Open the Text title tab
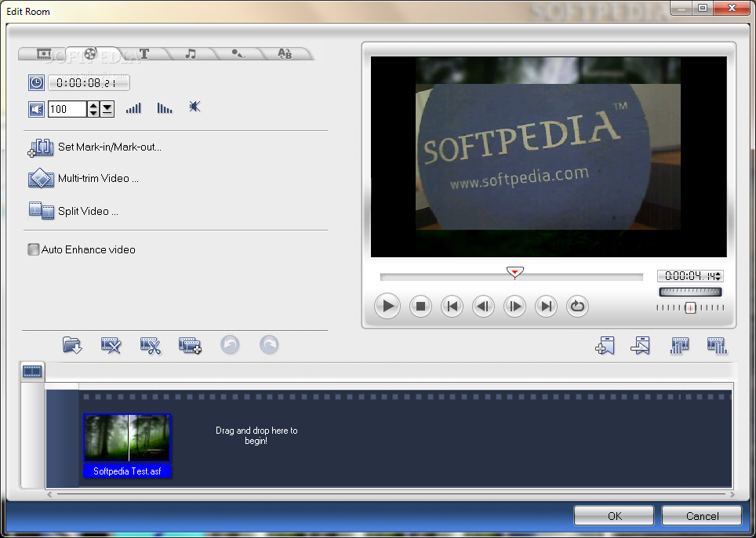This screenshot has height=538, width=756. (x=144, y=53)
